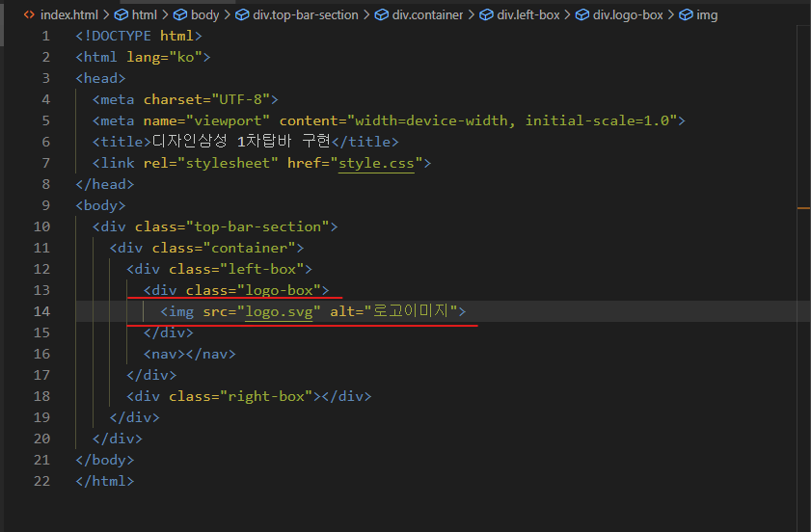
Task: Click lang="ko" attribute on line 2
Action: [x=165, y=58]
